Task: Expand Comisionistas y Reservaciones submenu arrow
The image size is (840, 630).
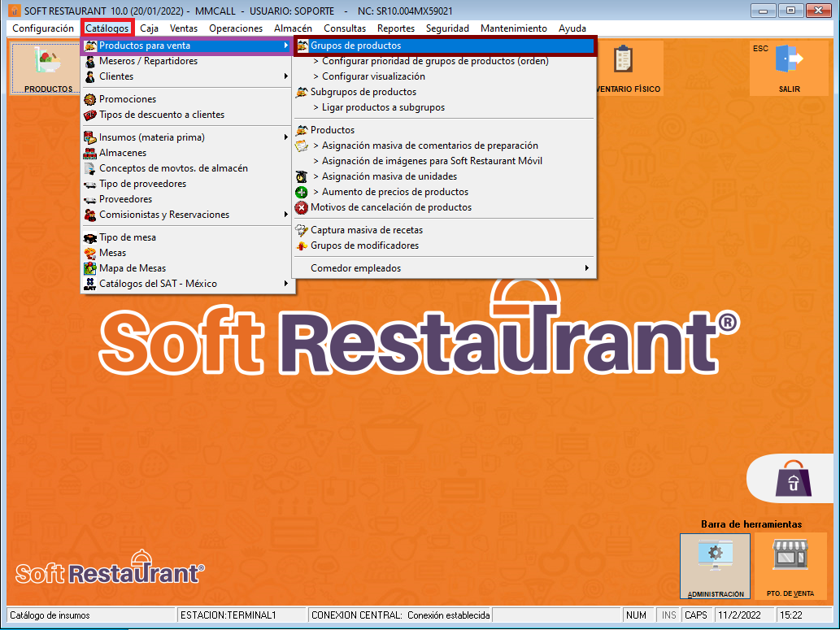Action: tap(286, 215)
